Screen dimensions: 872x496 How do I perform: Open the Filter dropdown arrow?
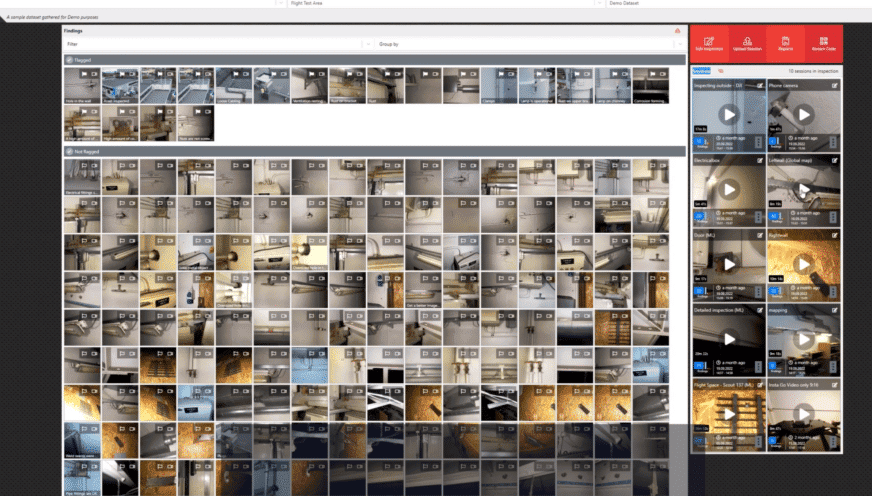(368, 44)
